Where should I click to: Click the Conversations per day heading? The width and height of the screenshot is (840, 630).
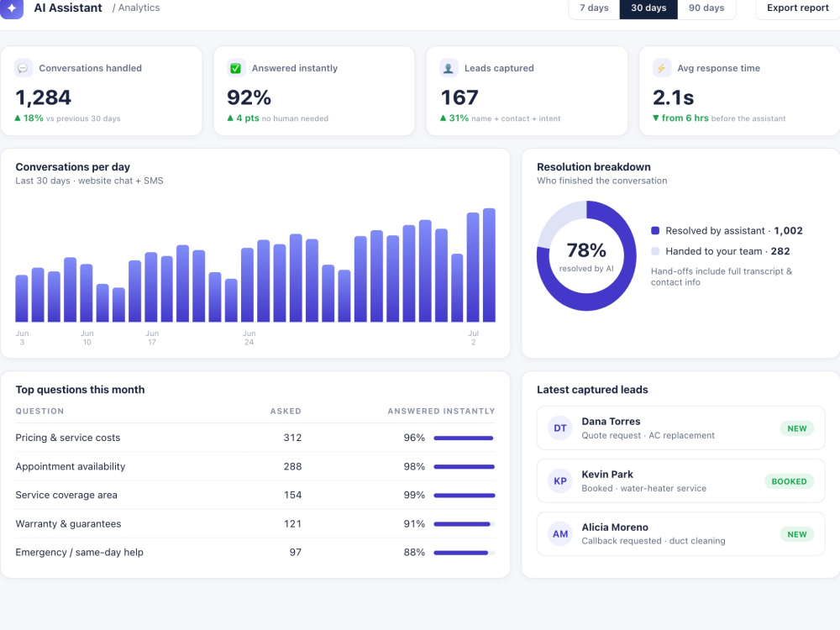coord(73,167)
